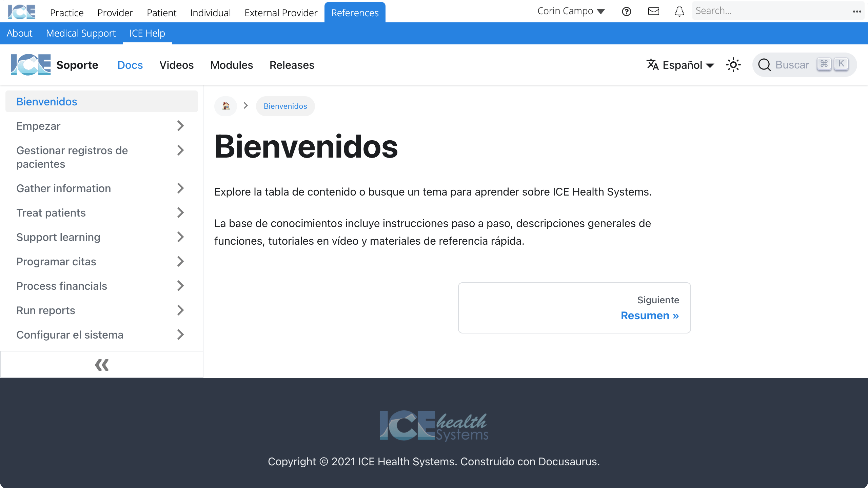Image resolution: width=868 pixels, height=488 pixels.
Task: Click the ICE Soporte logo
Action: pos(31,64)
